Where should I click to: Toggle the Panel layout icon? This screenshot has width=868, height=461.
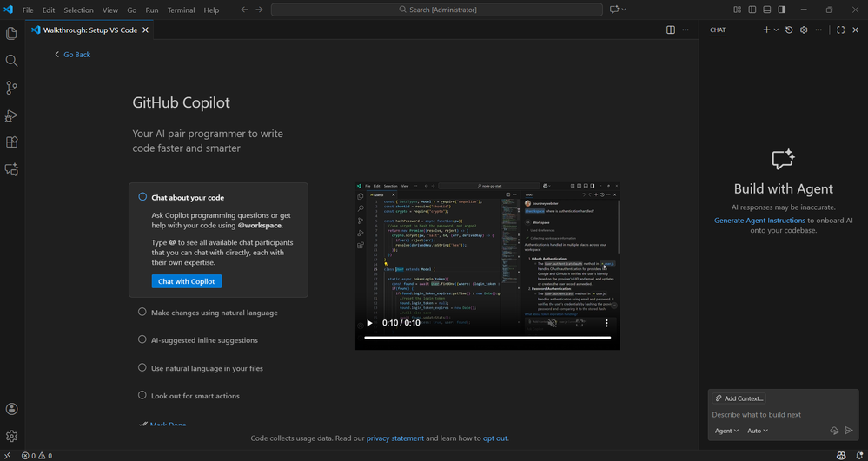click(766, 10)
